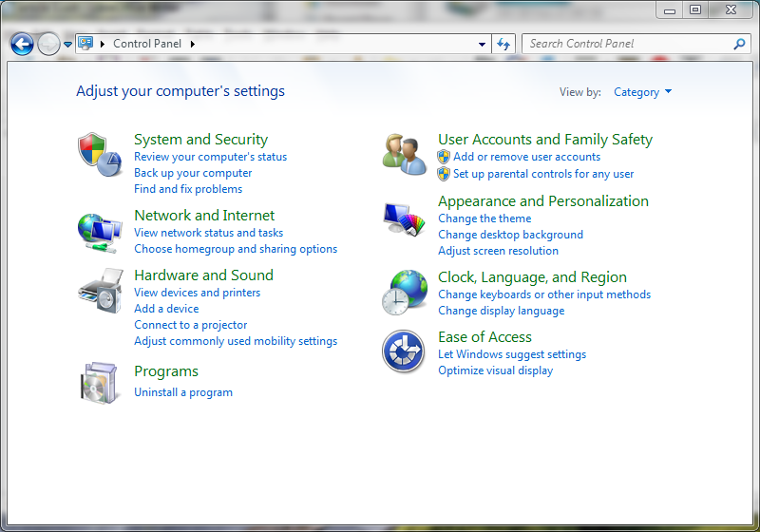Click the Programs disc box icon
The width and height of the screenshot is (760, 532).
pyautogui.click(x=100, y=383)
